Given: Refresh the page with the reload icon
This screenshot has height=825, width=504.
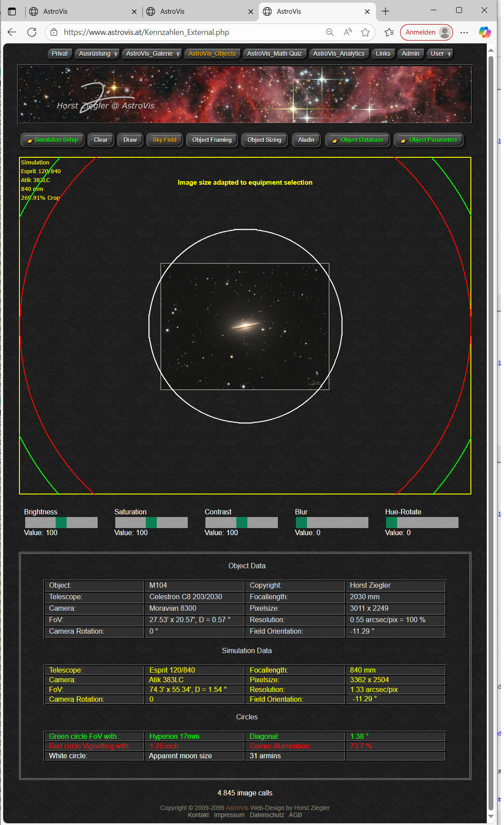Looking at the screenshot, I should pos(32,32).
